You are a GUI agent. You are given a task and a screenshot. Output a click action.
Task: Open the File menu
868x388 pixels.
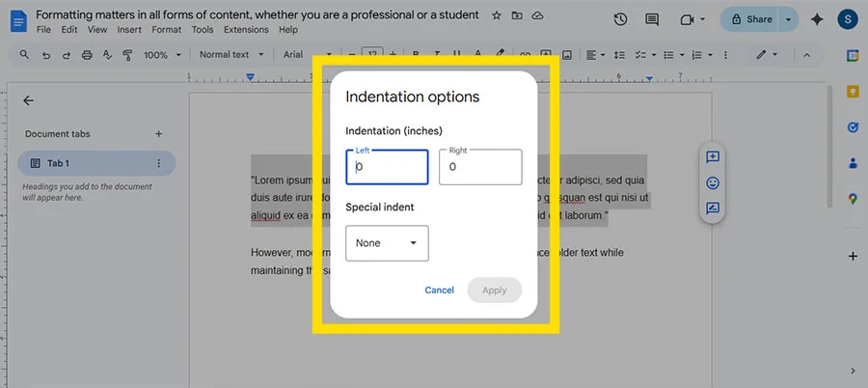point(43,30)
